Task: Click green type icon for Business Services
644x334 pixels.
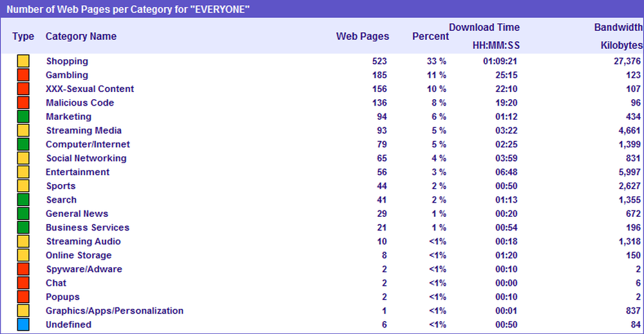Action: [x=23, y=227]
